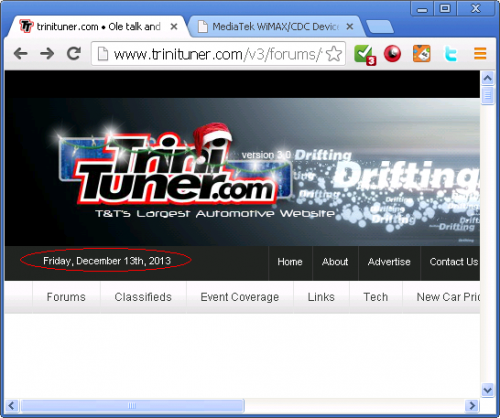This screenshot has width=500, height=418.
Task: Open the orange extension icon in toolbar
Action: point(422,53)
